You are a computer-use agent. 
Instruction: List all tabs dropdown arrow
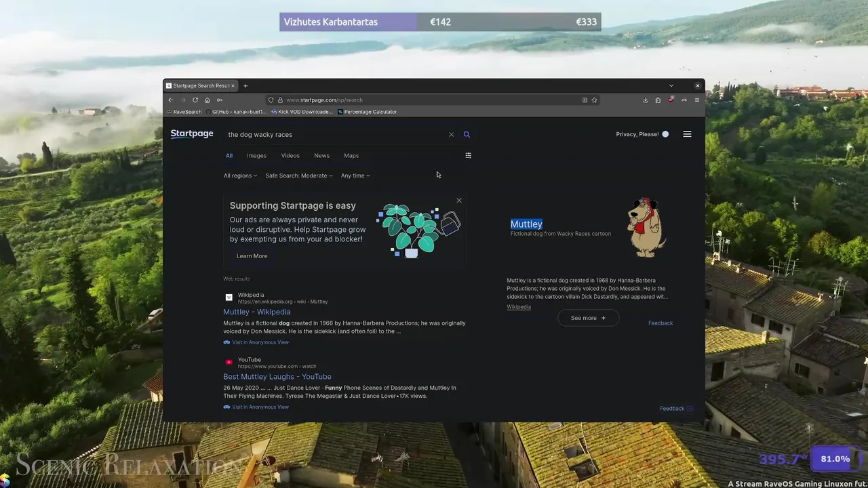[671, 85]
